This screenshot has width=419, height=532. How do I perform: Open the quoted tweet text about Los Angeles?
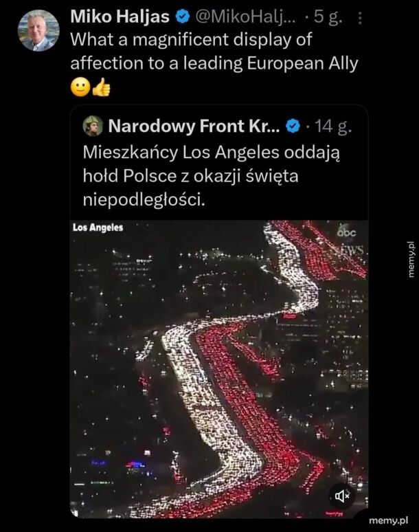click(212, 176)
